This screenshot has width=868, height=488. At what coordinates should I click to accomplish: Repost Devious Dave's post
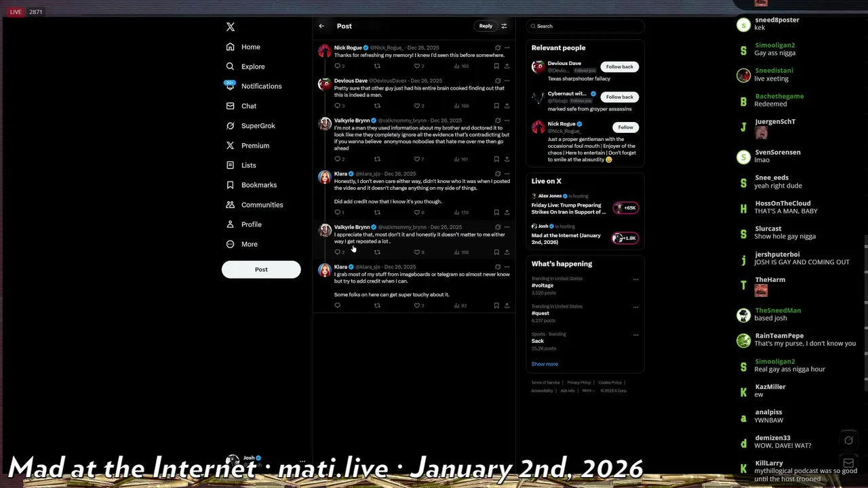(377, 106)
